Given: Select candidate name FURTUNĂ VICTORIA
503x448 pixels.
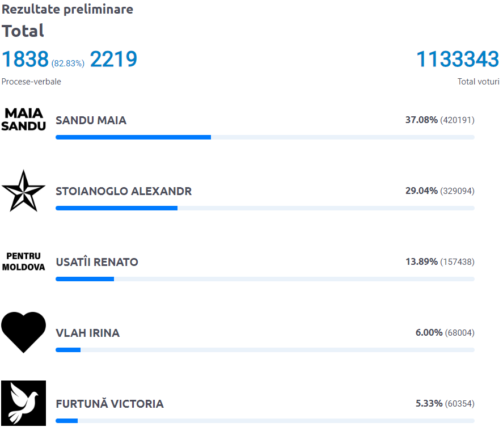Looking at the screenshot, I should click(x=109, y=404).
